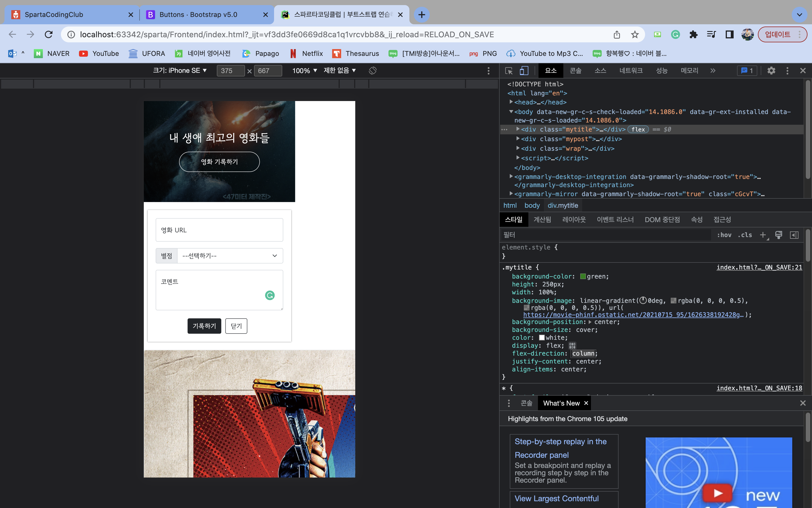Open the index.html ON_SAVE:21 source link
Screen dimensions: 812x508
pyautogui.click(x=759, y=268)
